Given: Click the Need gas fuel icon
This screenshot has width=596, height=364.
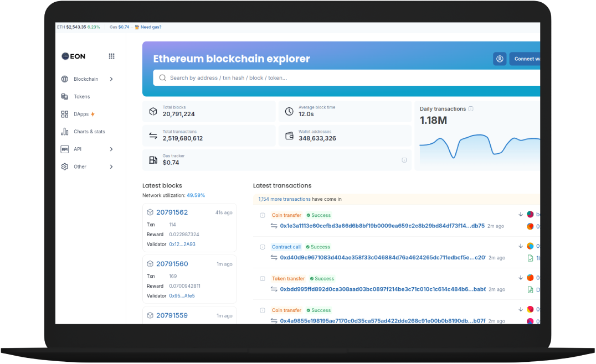Looking at the screenshot, I should click(137, 27).
